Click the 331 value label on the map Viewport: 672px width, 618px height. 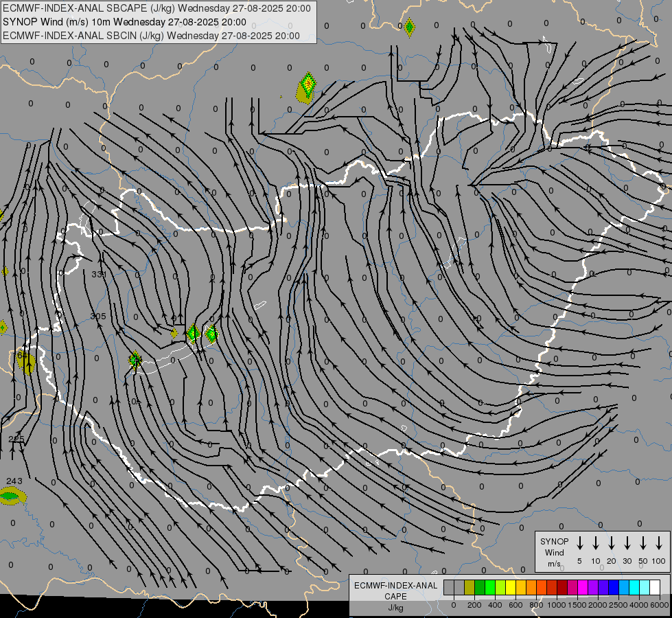pos(99,274)
